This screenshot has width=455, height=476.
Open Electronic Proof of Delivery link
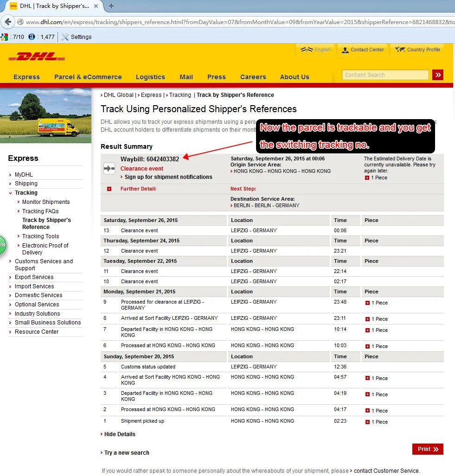click(x=45, y=249)
